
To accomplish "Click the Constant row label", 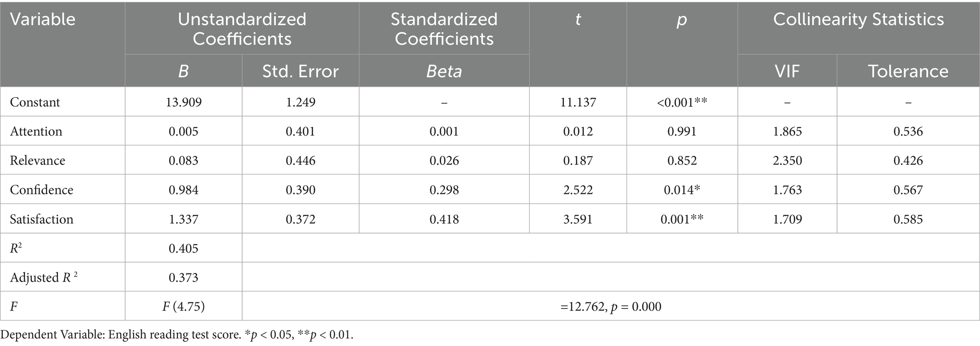I will point(35,102).
